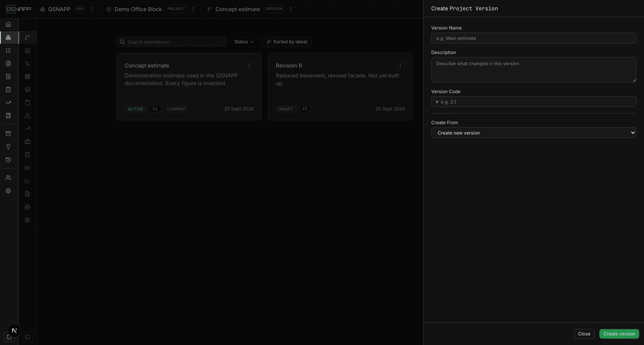The height and width of the screenshot is (345, 644).
Task: Open the Revision B card title
Action: click(x=289, y=66)
